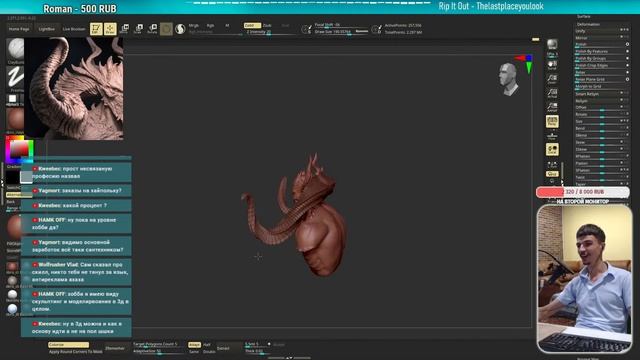Toggle the Adapt option
Image resolution: width=640 pixels, height=360 pixels.
point(194,345)
